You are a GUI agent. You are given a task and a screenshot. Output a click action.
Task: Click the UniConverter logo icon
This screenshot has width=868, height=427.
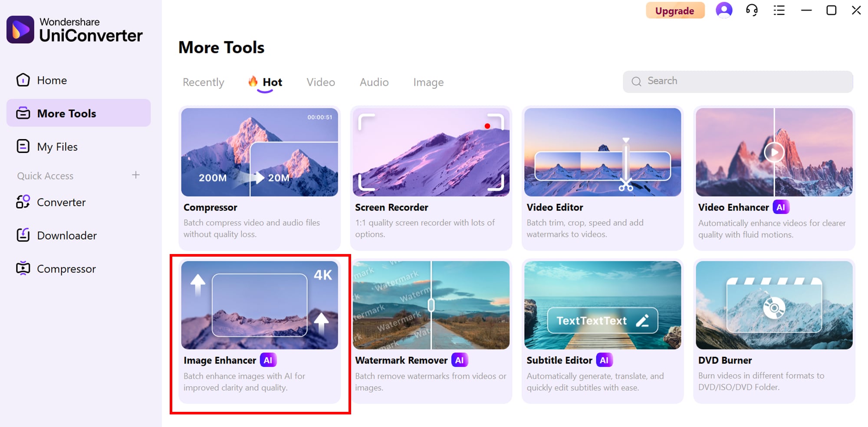point(20,29)
